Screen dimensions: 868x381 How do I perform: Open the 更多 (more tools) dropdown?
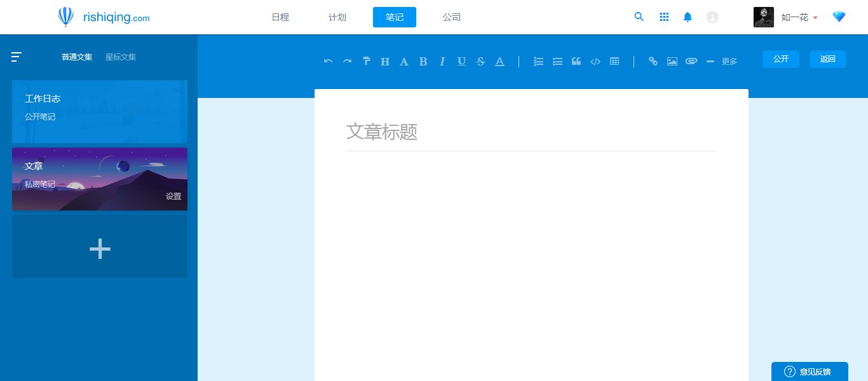click(729, 61)
